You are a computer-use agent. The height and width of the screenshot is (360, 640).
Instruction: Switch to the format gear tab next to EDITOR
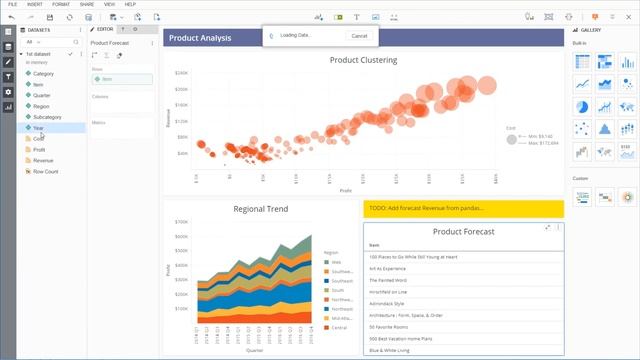pyautogui.click(x=135, y=29)
